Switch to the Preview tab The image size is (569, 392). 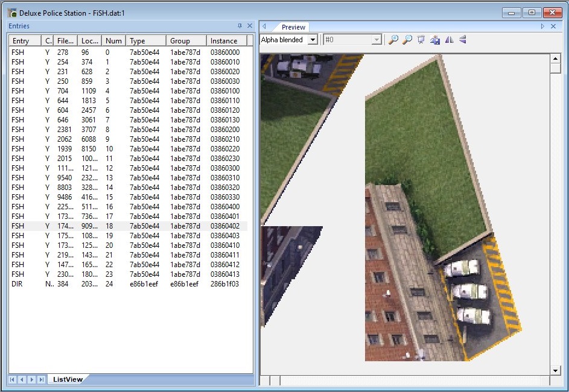(x=293, y=27)
